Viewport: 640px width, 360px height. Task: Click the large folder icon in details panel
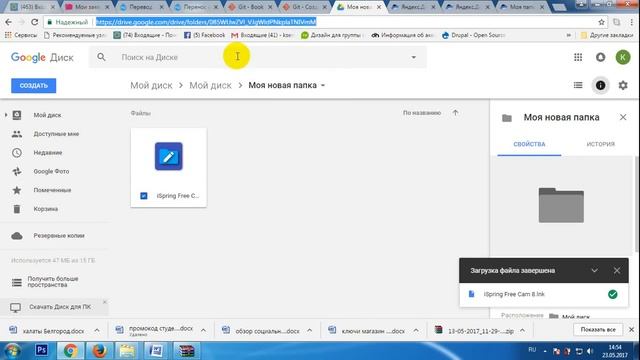tap(561, 205)
